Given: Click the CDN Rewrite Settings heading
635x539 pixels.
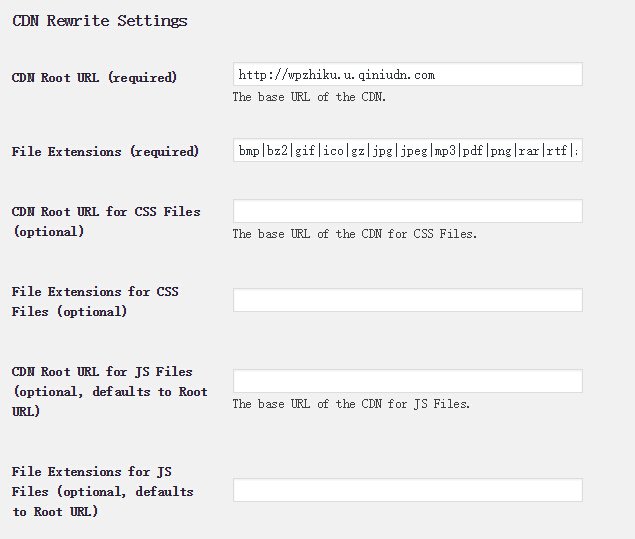Looking at the screenshot, I should coord(99,20).
